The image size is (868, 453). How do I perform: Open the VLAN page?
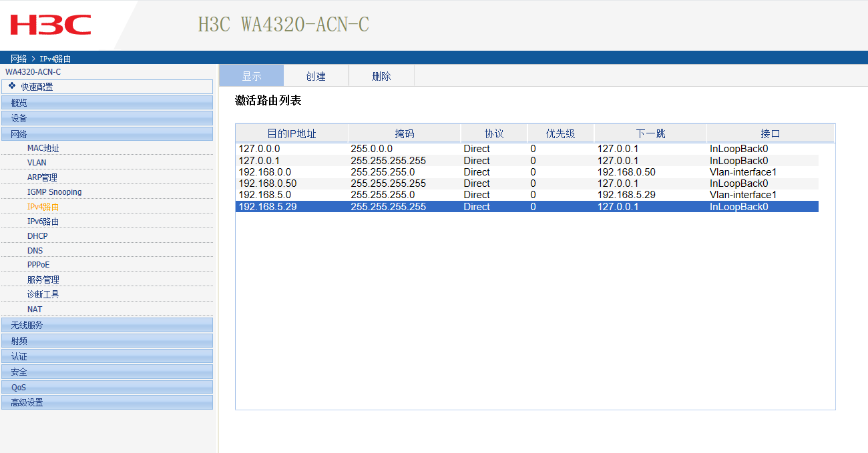(37, 163)
